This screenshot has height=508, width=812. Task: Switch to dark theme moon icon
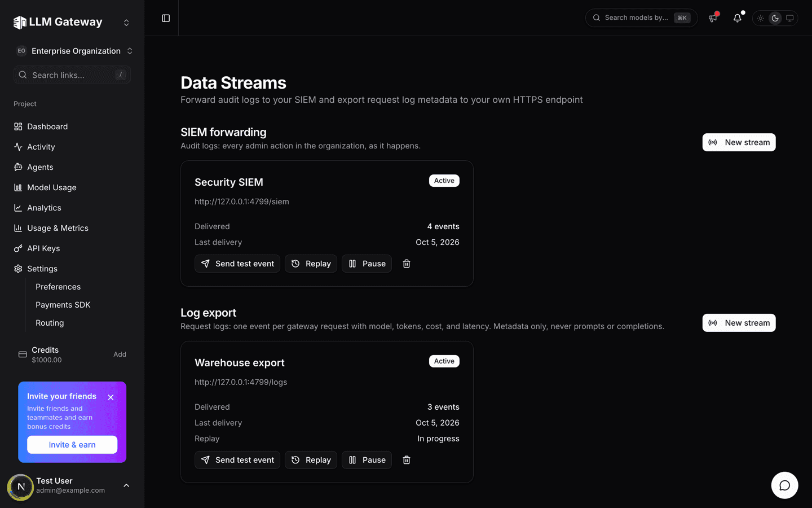pos(775,18)
